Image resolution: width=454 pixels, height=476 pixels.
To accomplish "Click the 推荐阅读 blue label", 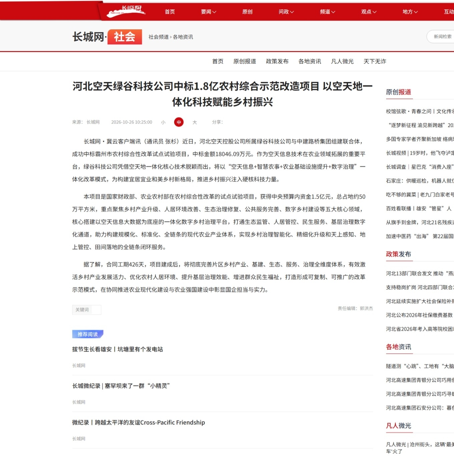I will pos(88,334).
